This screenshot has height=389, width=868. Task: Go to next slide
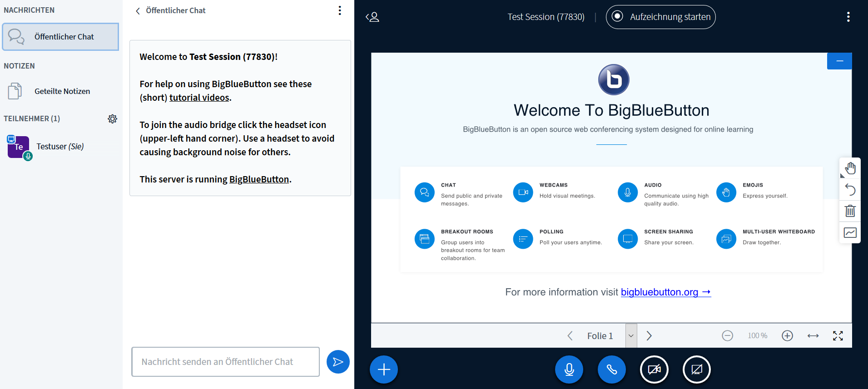(649, 336)
